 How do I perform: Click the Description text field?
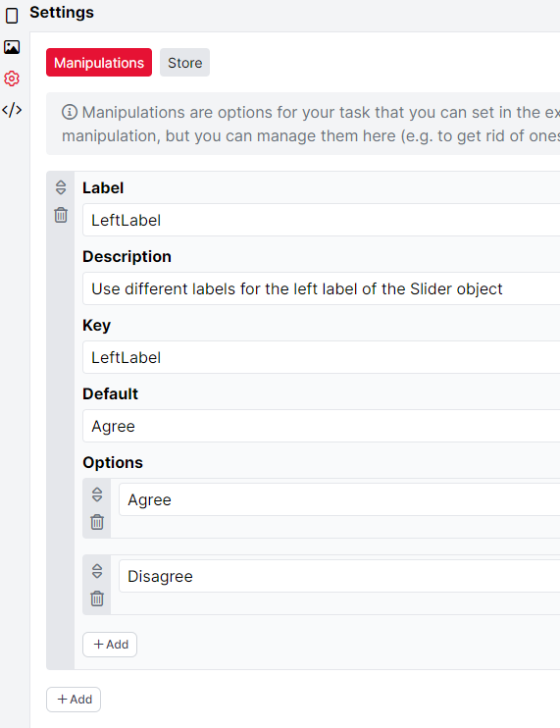pyautogui.click(x=321, y=288)
